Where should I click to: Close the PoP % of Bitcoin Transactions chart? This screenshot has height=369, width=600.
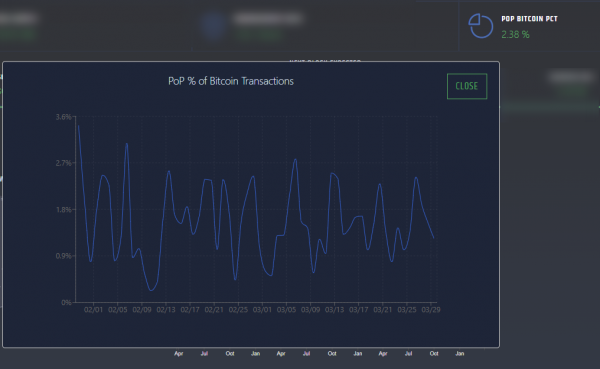[x=467, y=86]
